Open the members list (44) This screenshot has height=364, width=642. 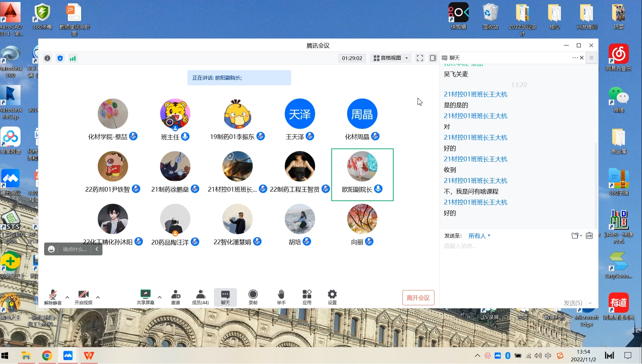(x=200, y=297)
